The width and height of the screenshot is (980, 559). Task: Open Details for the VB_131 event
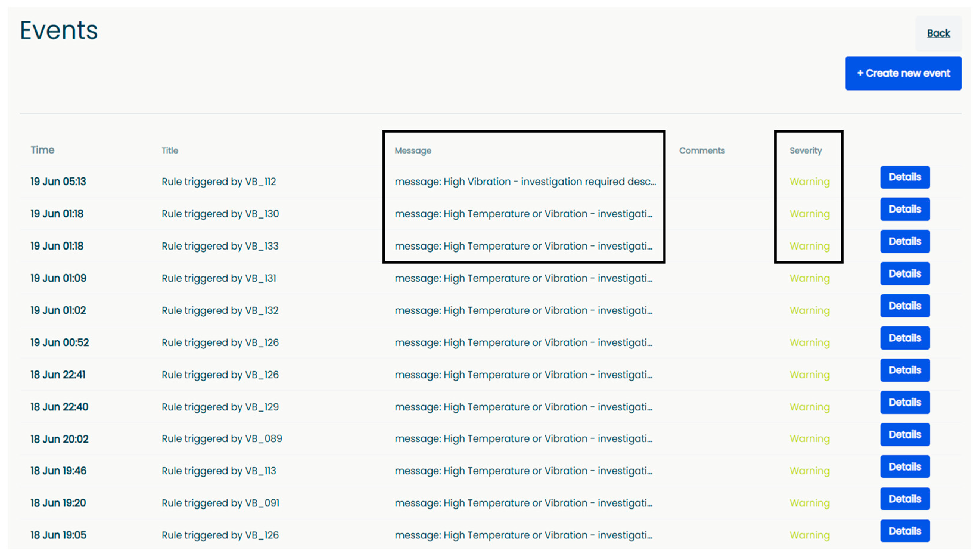point(904,274)
